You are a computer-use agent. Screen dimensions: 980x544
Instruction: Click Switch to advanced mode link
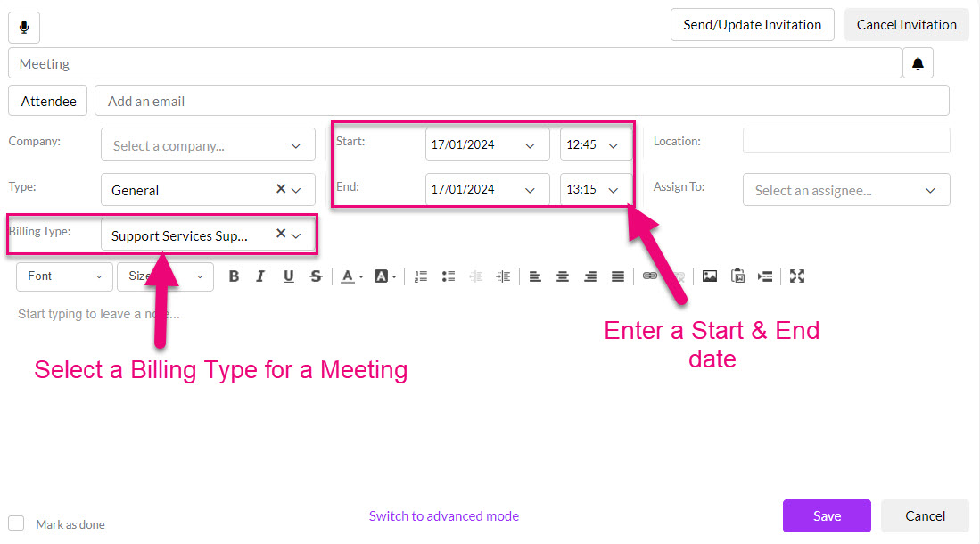(x=444, y=516)
